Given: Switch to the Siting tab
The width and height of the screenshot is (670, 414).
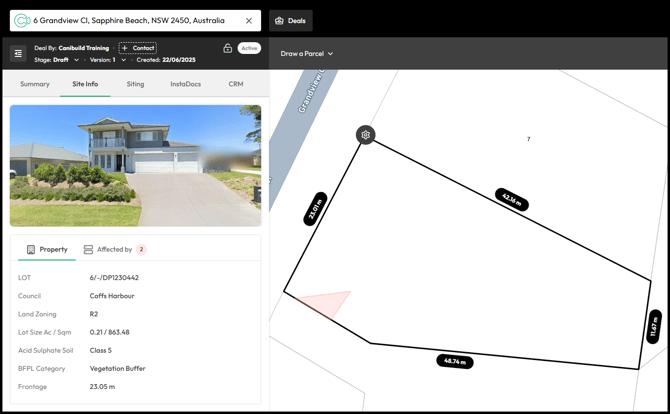Looking at the screenshot, I should click(x=135, y=84).
